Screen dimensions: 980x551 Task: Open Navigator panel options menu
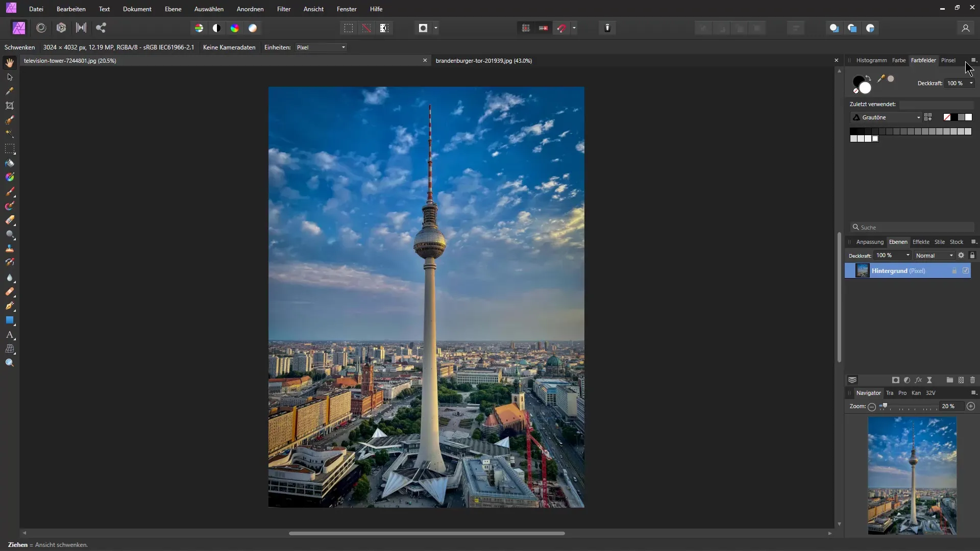(x=973, y=393)
